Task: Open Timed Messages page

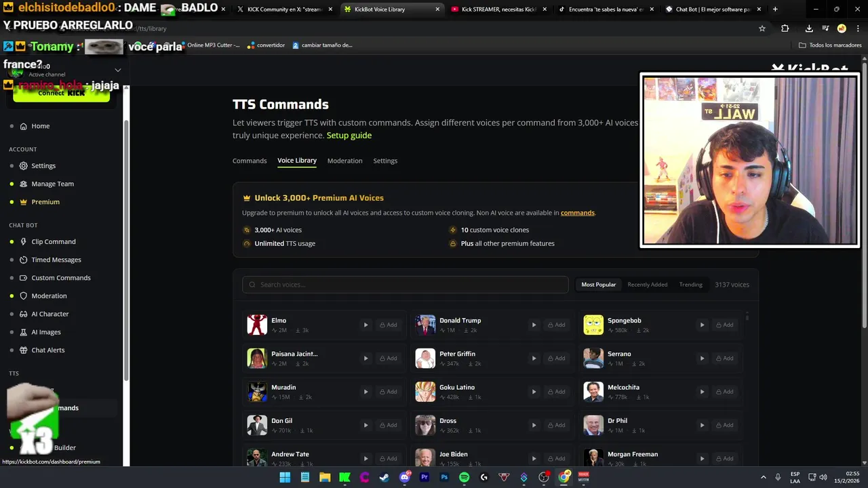Action: click(x=56, y=260)
